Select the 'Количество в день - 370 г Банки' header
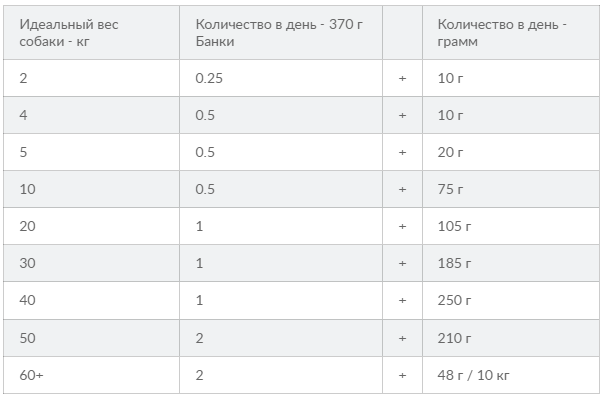Screen dimensions: 604x401 tap(281, 33)
